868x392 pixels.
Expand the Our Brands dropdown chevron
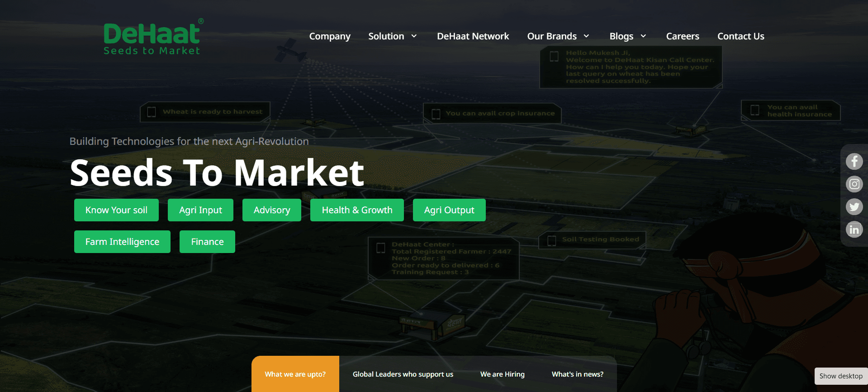[x=586, y=36]
